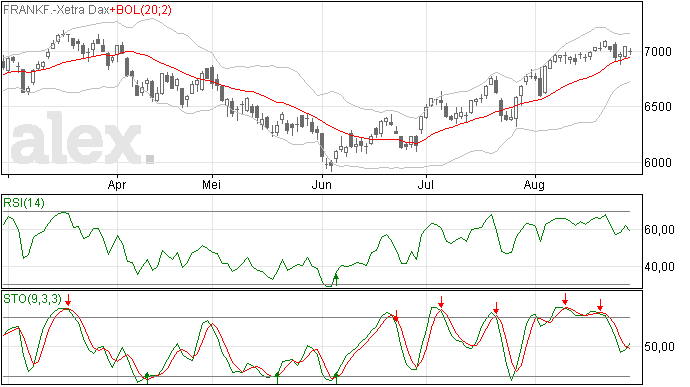Select the STO(9,3,3) indicator label
Viewport: 690px width, 387px height.
pos(32,299)
